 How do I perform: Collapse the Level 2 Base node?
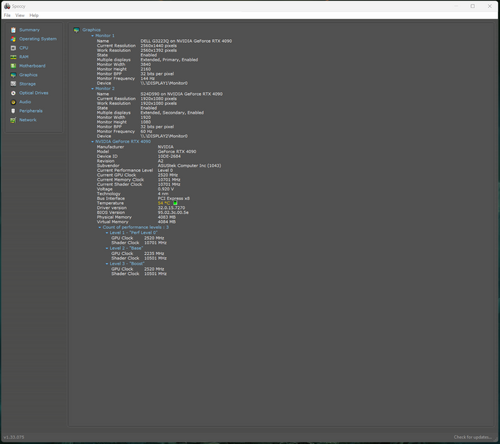(107, 248)
